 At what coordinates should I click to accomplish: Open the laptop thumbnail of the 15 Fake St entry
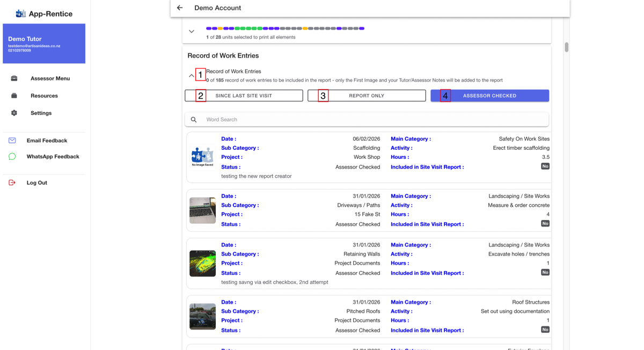coord(202,210)
